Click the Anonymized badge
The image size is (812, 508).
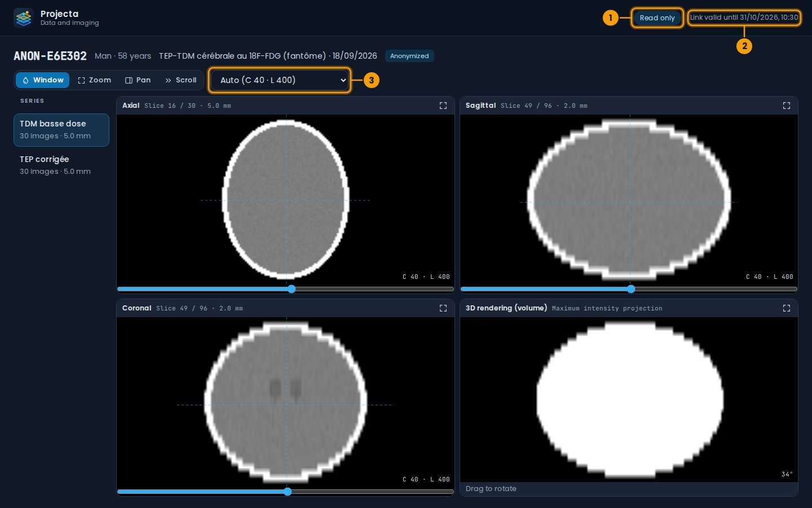409,56
